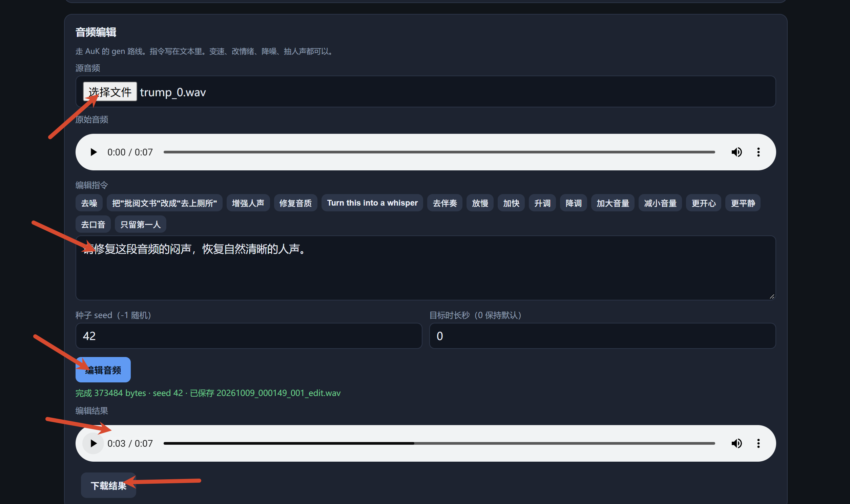Click the seed input field showing 42
Viewport: 850px width, 504px height.
[249, 336]
